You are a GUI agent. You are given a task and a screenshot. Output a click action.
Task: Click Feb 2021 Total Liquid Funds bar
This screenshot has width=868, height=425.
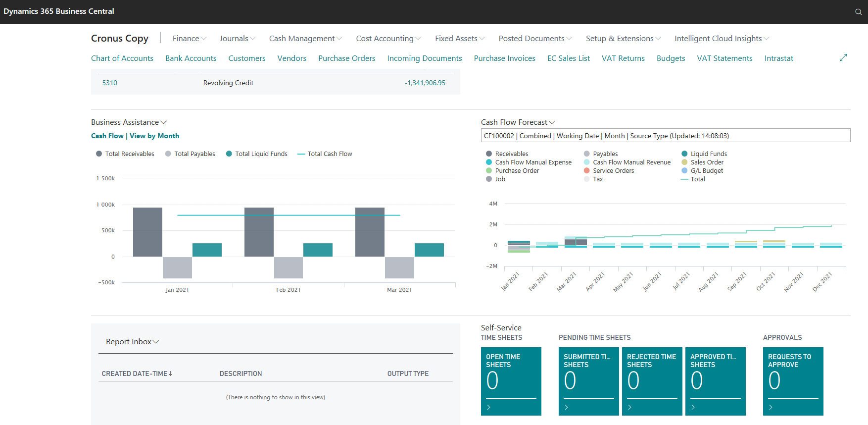(x=318, y=250)
